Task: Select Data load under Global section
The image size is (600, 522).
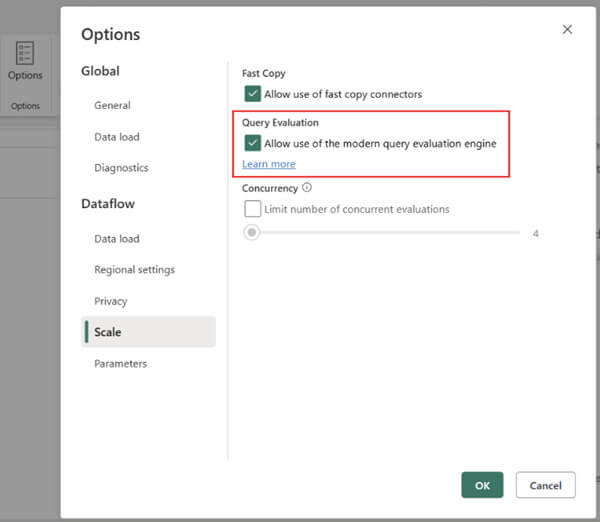Action: [x=116, y=137]
